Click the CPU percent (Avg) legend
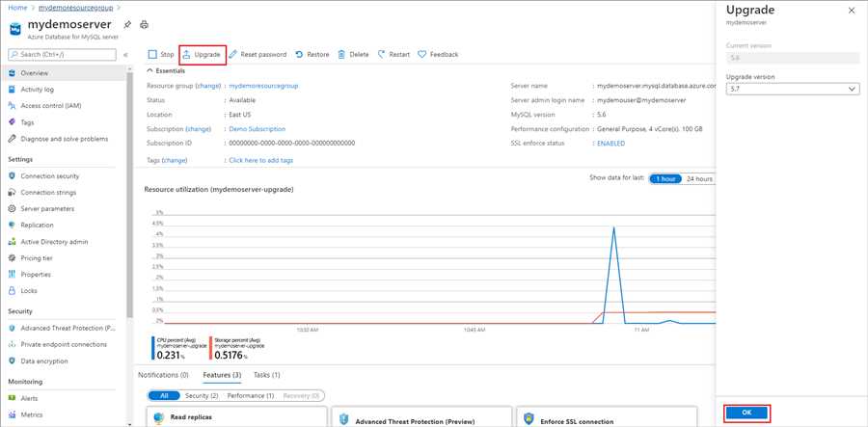Screen dimensions: 868x427 tap(178, 349)
